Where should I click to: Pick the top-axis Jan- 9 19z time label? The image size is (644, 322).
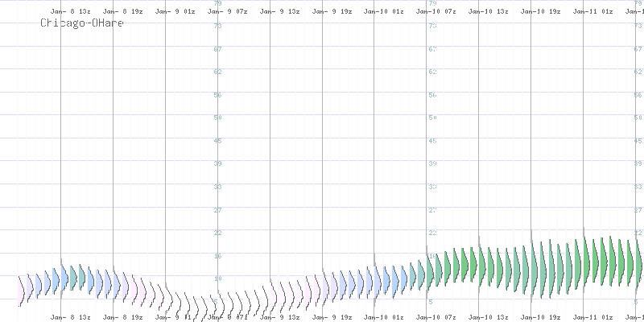click(x=332, y=12)
